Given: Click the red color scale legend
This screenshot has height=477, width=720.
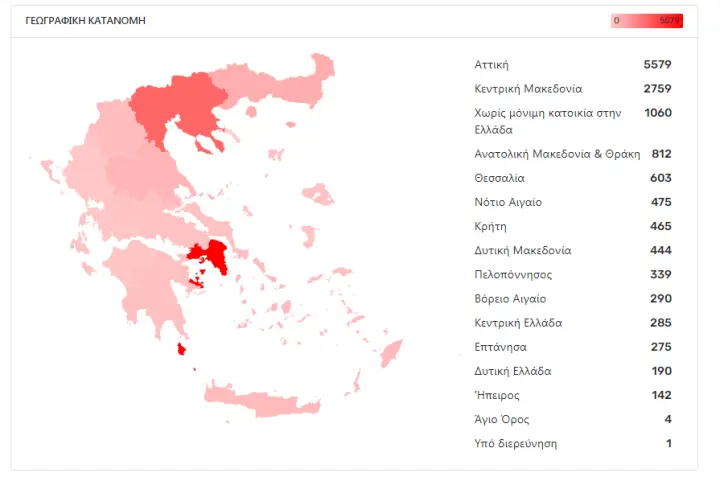Looking at the screenshot, I should coord(647,21).
